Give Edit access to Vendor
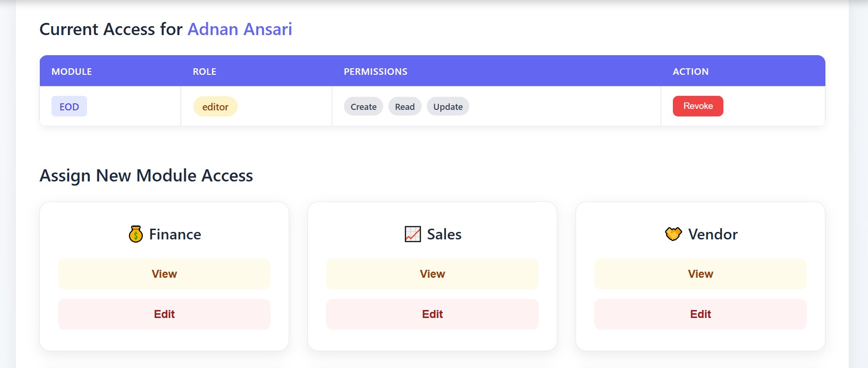 (x=700, y=314)
